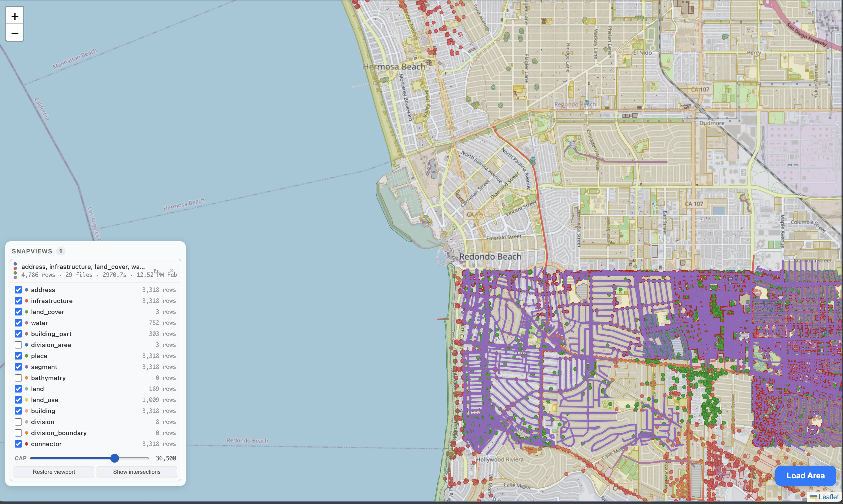Turn off the connector layer
Viewport: 843px width, 504px height.
(18, 444)
